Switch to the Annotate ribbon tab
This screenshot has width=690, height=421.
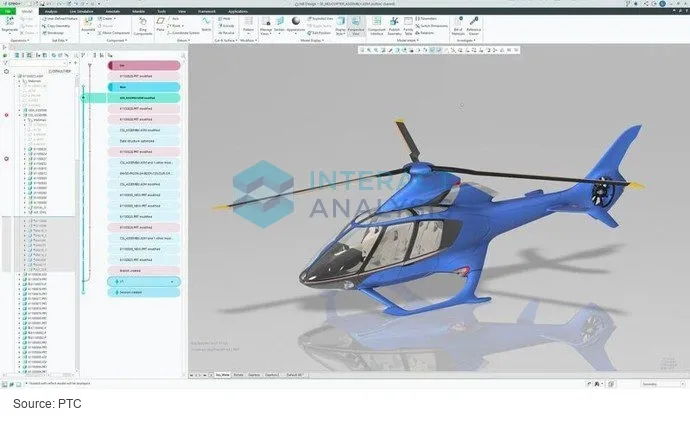[113, 11]
